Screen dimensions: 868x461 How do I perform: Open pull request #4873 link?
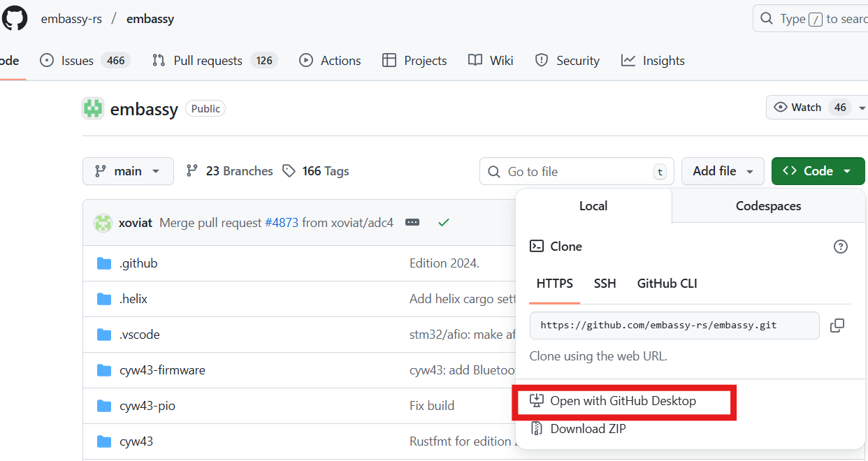pyautogui.click(x=281, y=223)
